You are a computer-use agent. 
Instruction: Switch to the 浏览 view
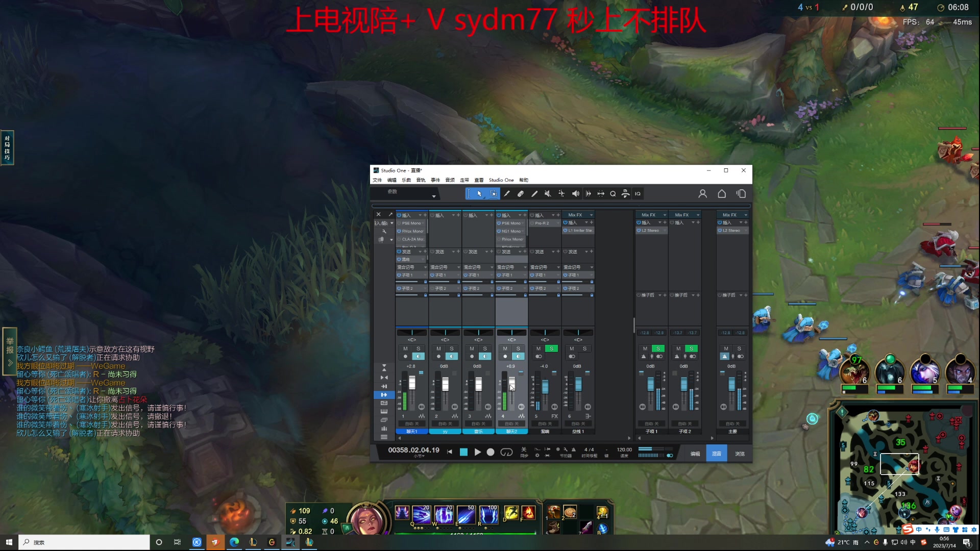(741, 453)
